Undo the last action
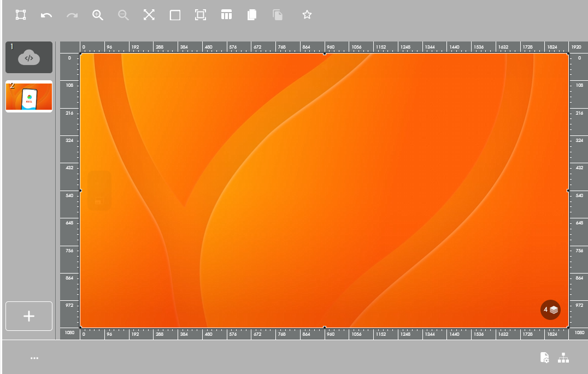This screenshot has width=588, height=374. (46, 15)
